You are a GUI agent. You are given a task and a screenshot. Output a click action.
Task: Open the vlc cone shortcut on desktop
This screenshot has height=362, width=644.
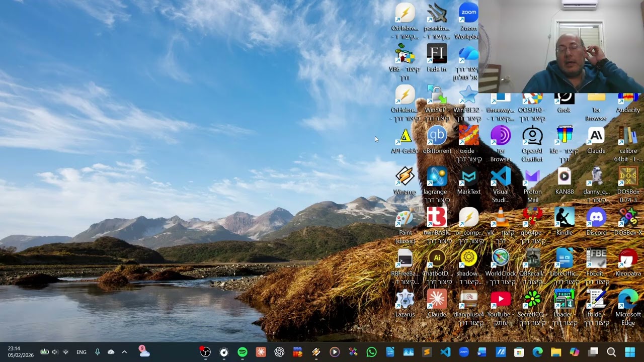point(501,225)
